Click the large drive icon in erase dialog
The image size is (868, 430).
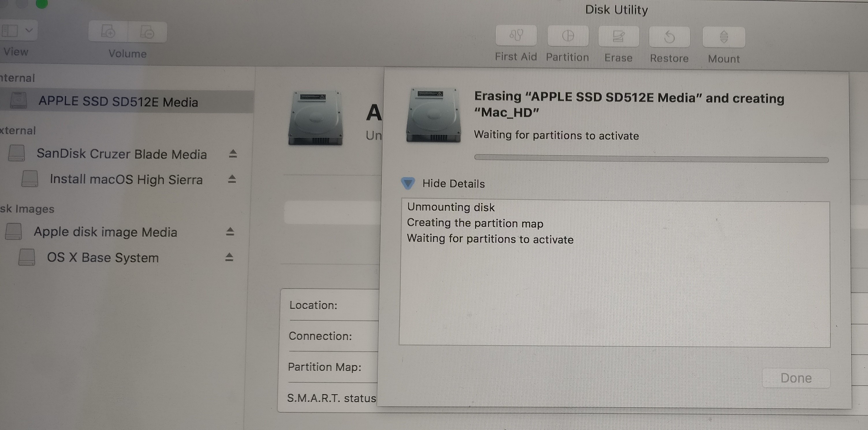(433, 115)
